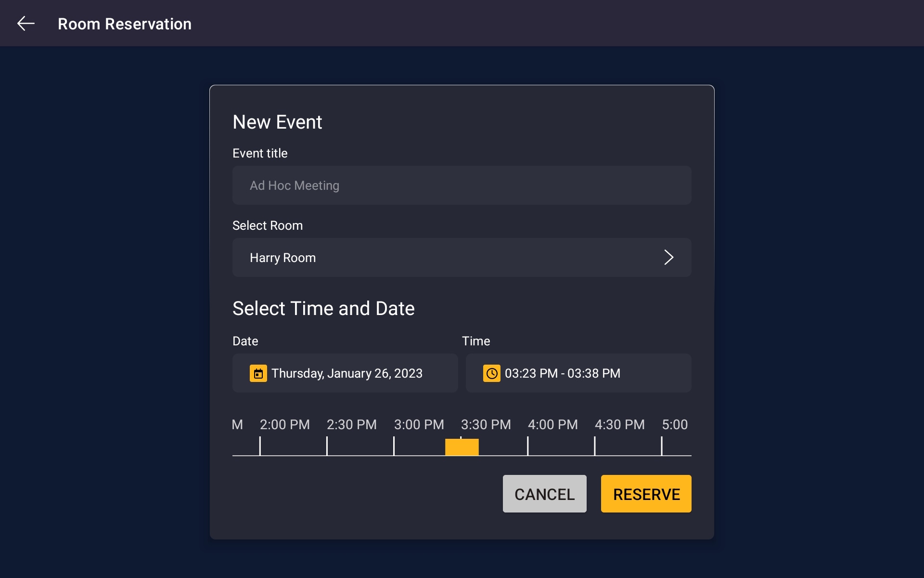Click the clock icon beside the time range

pos(492,373)
